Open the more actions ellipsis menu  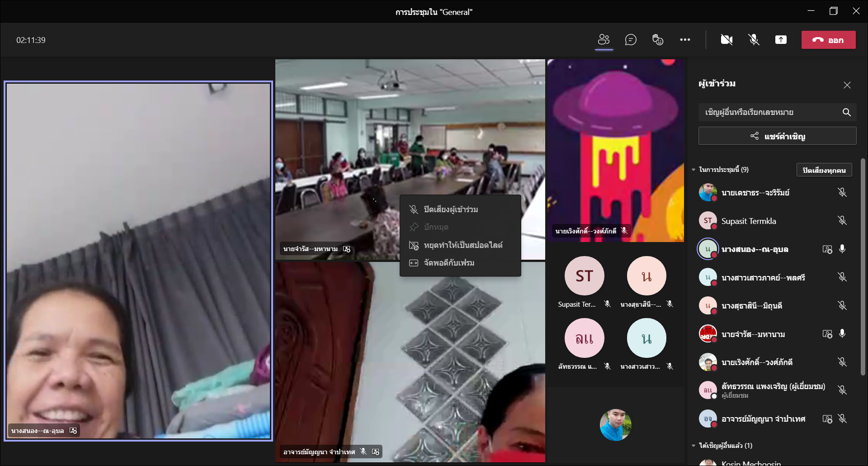click(685, 40)
